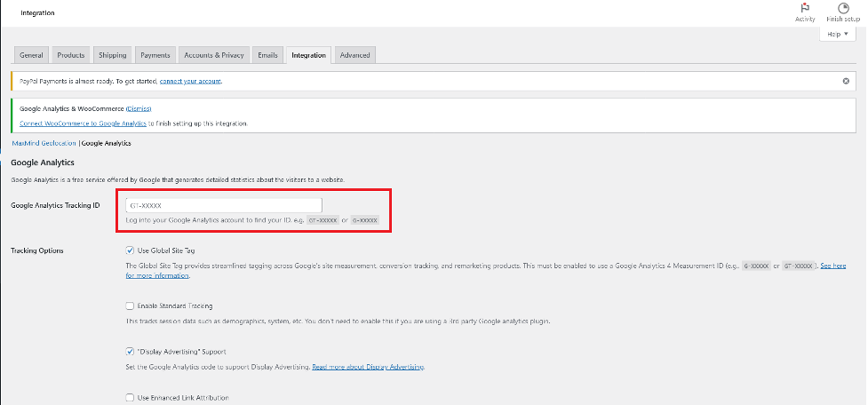The image size is (868, 405).
Task: Switch to the Accounts & Privacy tab
Action: [214, 55]
